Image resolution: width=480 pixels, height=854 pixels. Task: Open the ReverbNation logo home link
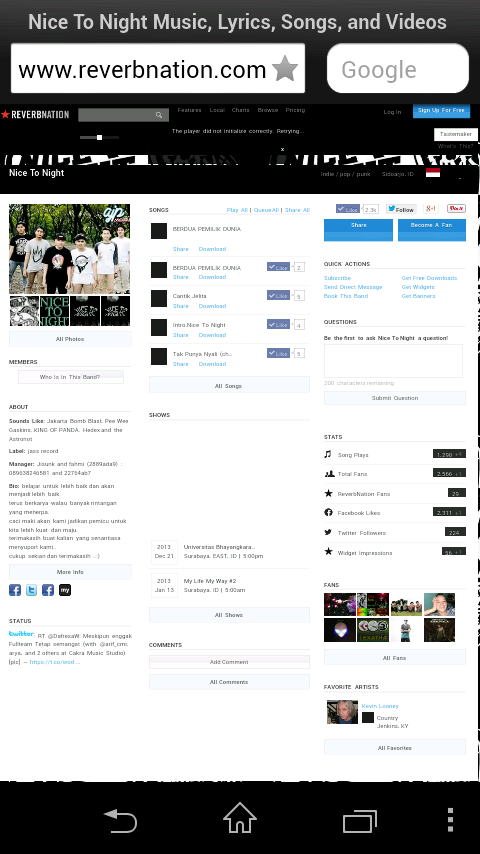click(35, 114)
